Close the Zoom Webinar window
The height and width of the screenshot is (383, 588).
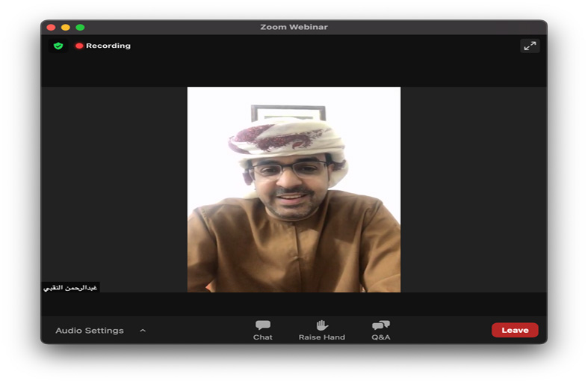tap(51, 27)
